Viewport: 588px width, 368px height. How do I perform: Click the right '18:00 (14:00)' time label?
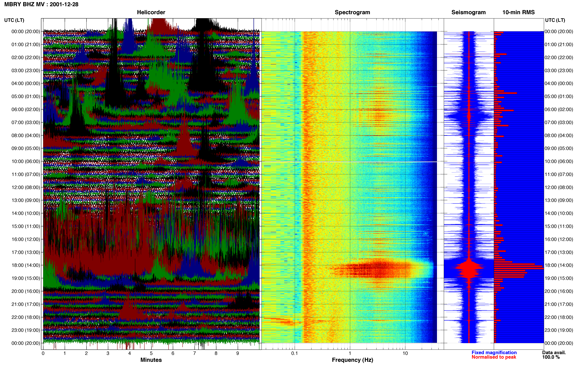tap(559, 265)
